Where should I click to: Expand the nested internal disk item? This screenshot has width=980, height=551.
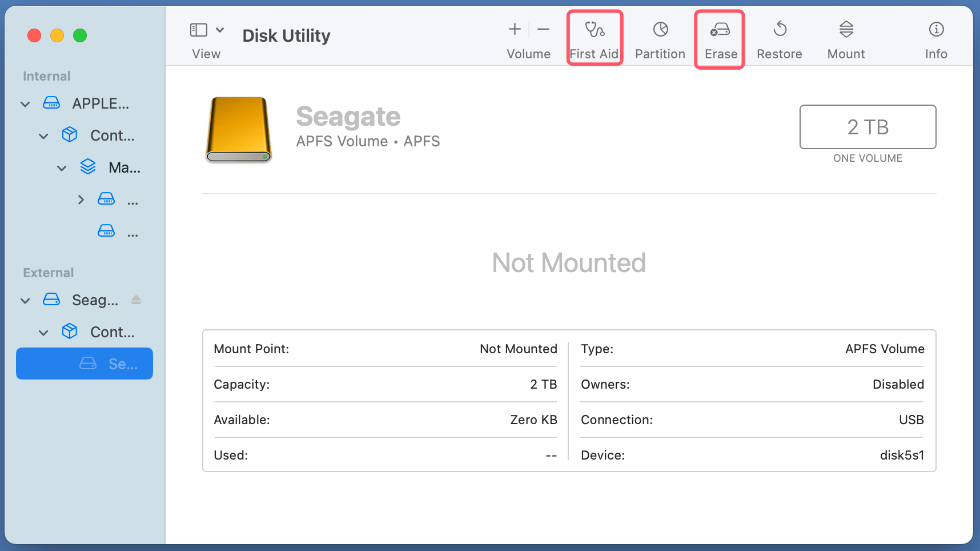pyautogui.click(x=80, y=199)
